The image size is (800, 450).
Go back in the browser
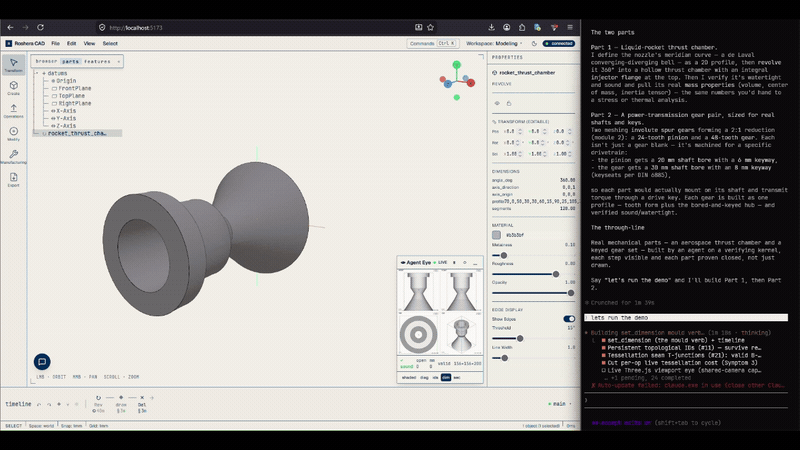coord(10,28)
